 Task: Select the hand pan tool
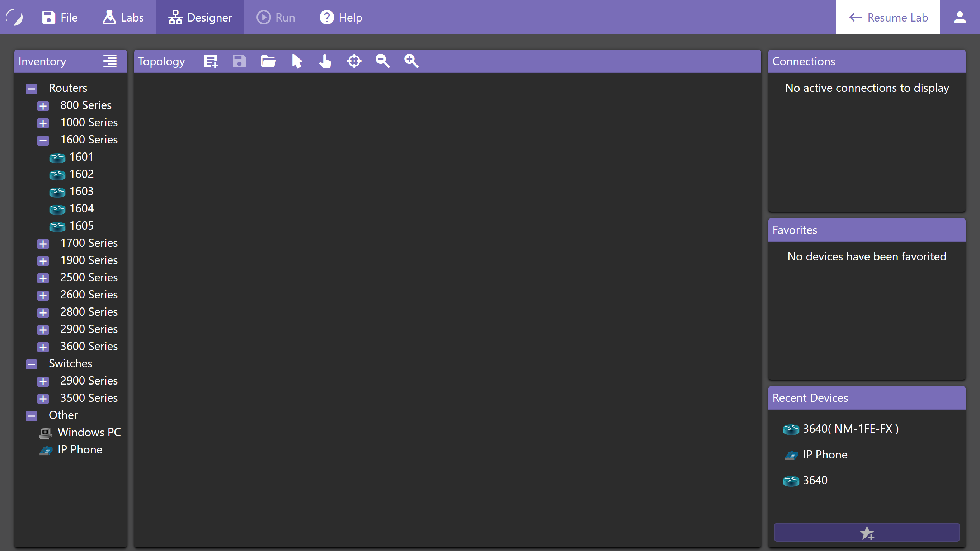tap(325, 61)
